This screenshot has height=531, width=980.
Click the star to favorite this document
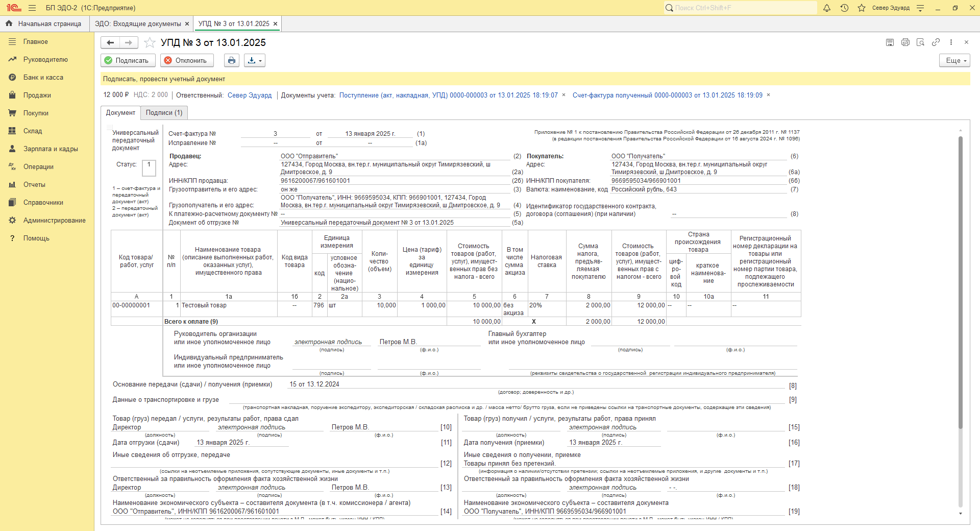150,42
